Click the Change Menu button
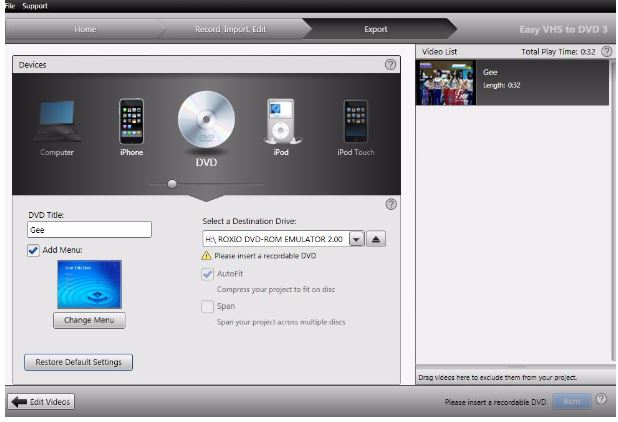Screen dimensions: 618x422 click(x=89, y=320)
